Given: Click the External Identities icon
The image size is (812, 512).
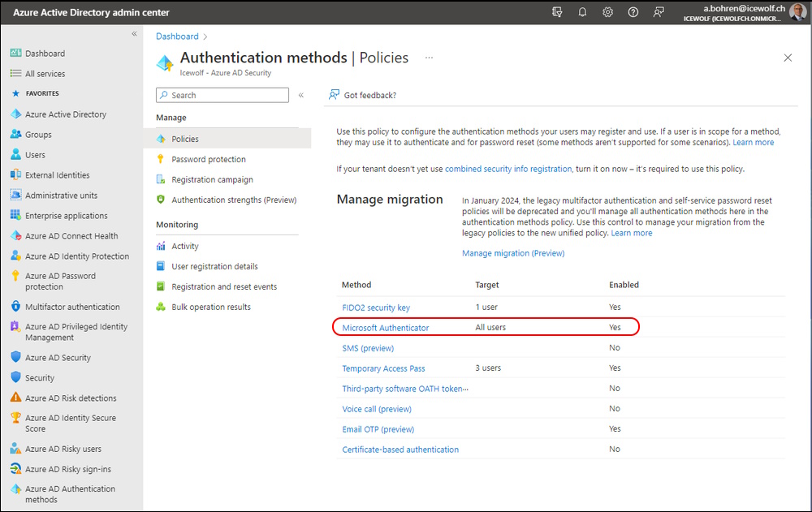Looking at the screenshot, I should pos(15,174).
